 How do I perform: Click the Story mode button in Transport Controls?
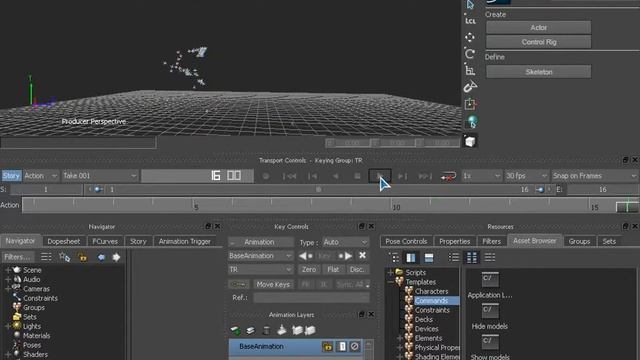(x=11, y=176)
